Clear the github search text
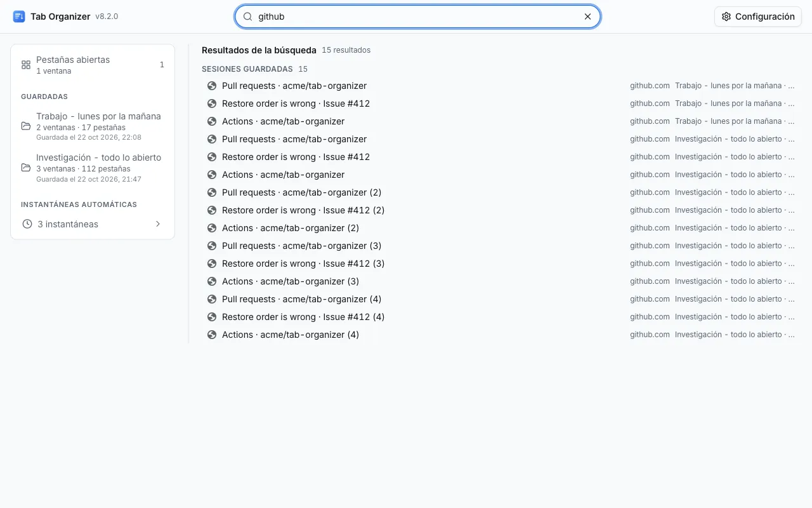This screenshot has width=812, height=508. click(587, 17)
